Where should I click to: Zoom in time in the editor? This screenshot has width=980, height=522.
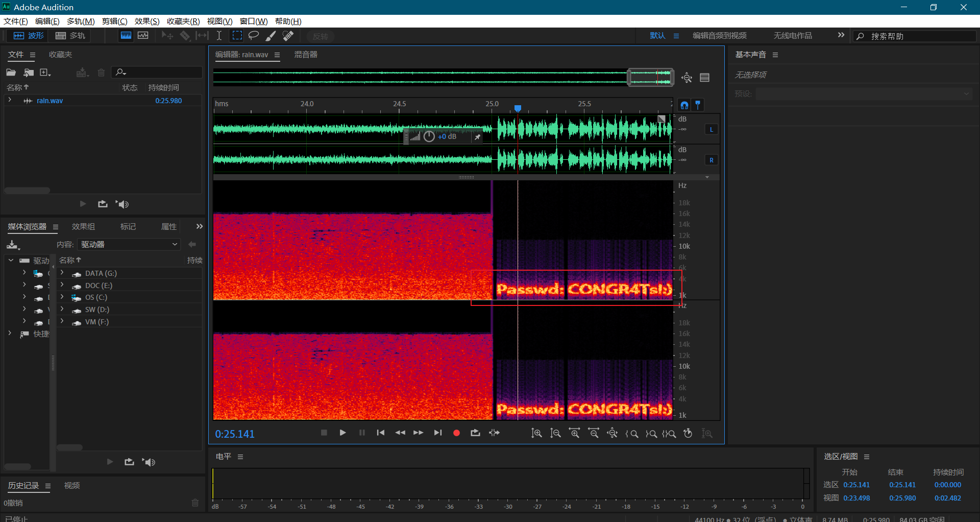pos(574,433)
